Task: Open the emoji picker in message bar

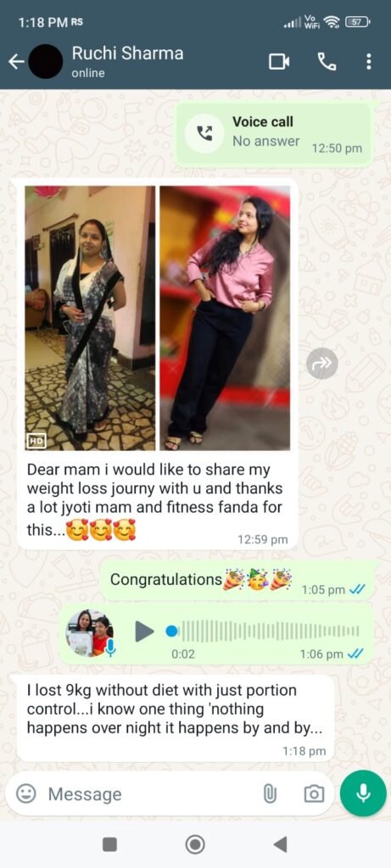Action: pos(25,793)
